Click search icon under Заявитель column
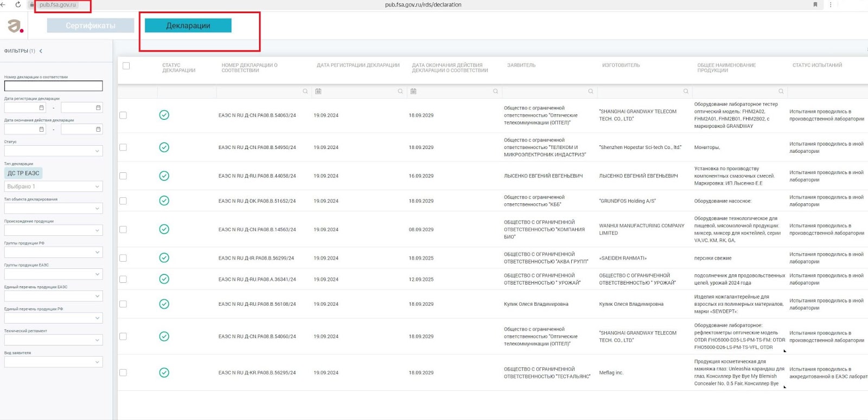Viewport: 868px width, 420px height. click(x=591, y=91)
